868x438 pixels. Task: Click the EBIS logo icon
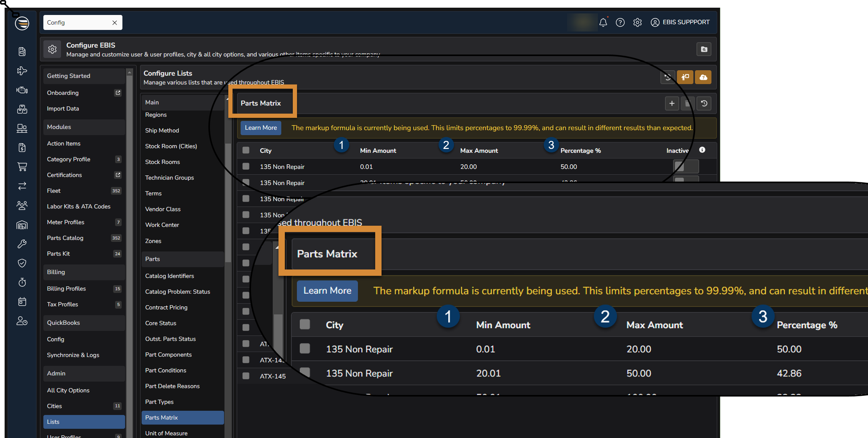(22, 23)
